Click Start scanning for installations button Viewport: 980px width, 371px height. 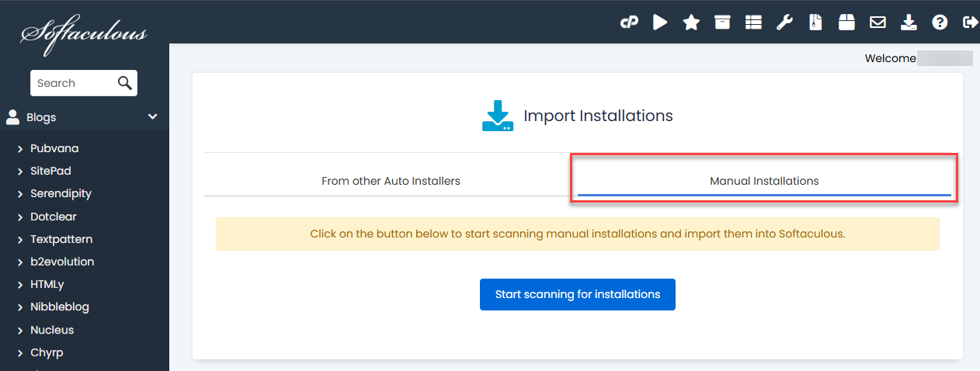click(x=578, y=294)
